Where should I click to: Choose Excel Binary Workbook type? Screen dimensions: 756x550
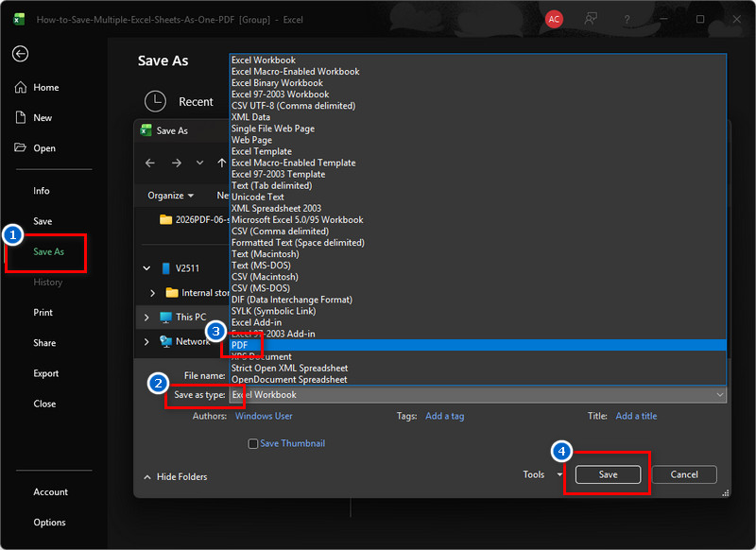point(478,83)
